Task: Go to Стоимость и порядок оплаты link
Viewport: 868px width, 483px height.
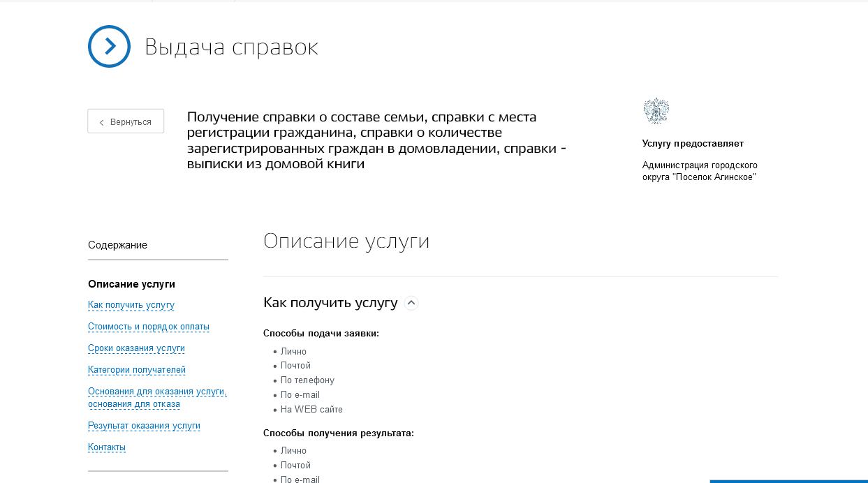Action: (x=148, y=327)
